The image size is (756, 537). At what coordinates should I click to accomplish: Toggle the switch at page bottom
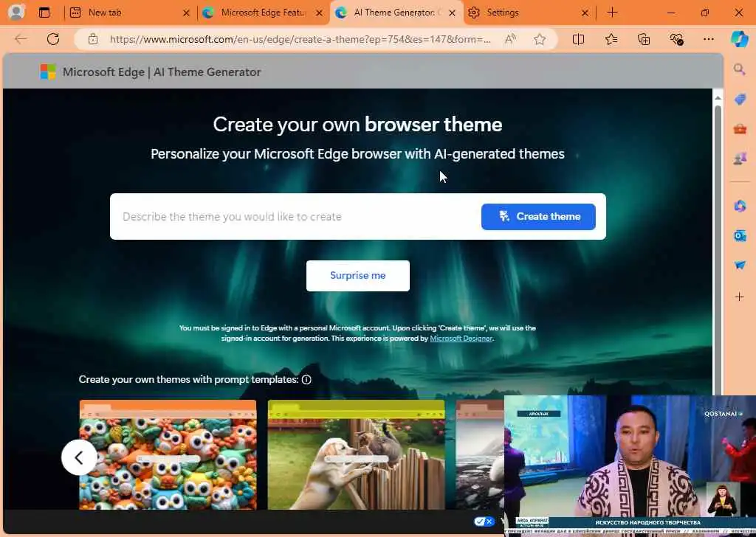(484, 522)
